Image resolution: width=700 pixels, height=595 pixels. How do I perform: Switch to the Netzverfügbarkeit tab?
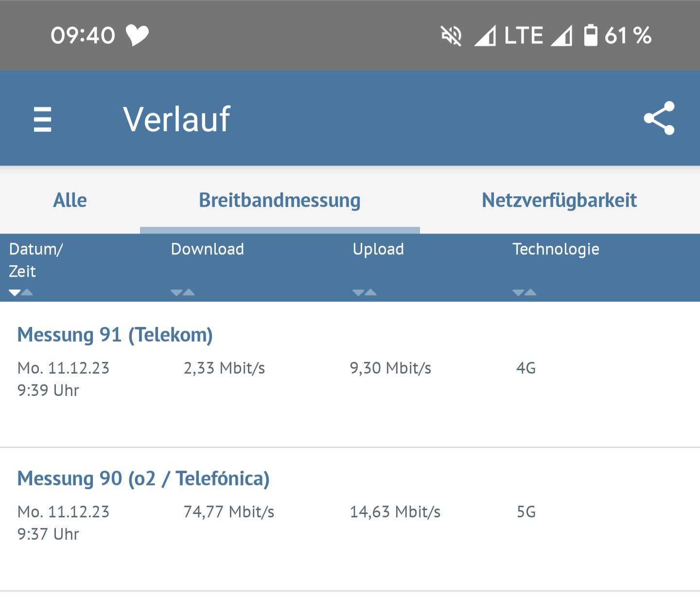point(559,200)
